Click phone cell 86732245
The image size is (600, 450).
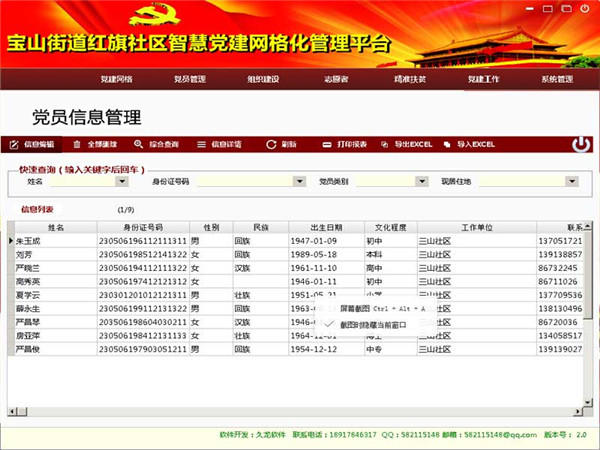pos(559,268)
